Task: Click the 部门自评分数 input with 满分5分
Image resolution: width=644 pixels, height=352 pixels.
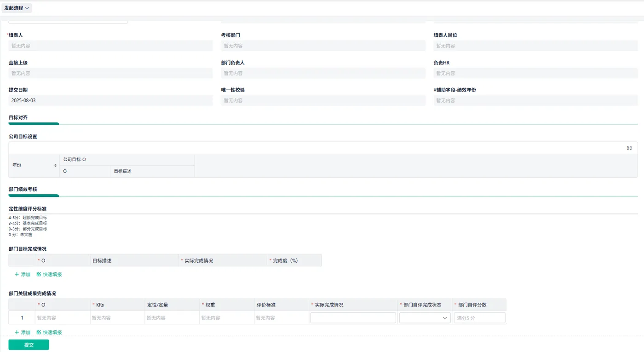Action: coord(479,318)
